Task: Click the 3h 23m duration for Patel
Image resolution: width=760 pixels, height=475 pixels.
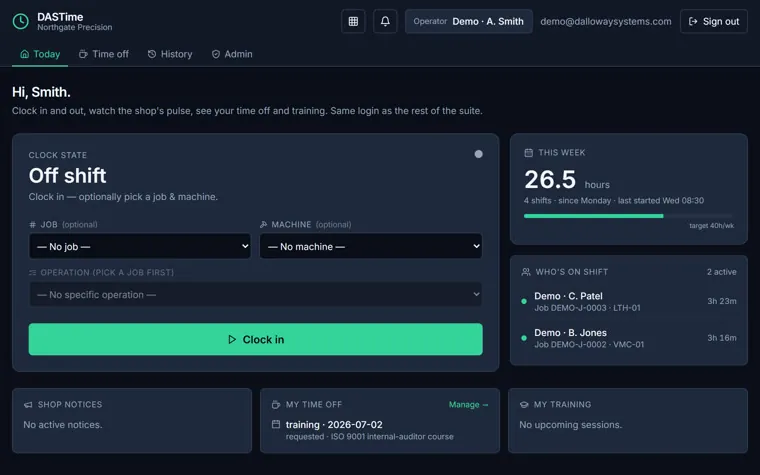Action: point(722,301)
